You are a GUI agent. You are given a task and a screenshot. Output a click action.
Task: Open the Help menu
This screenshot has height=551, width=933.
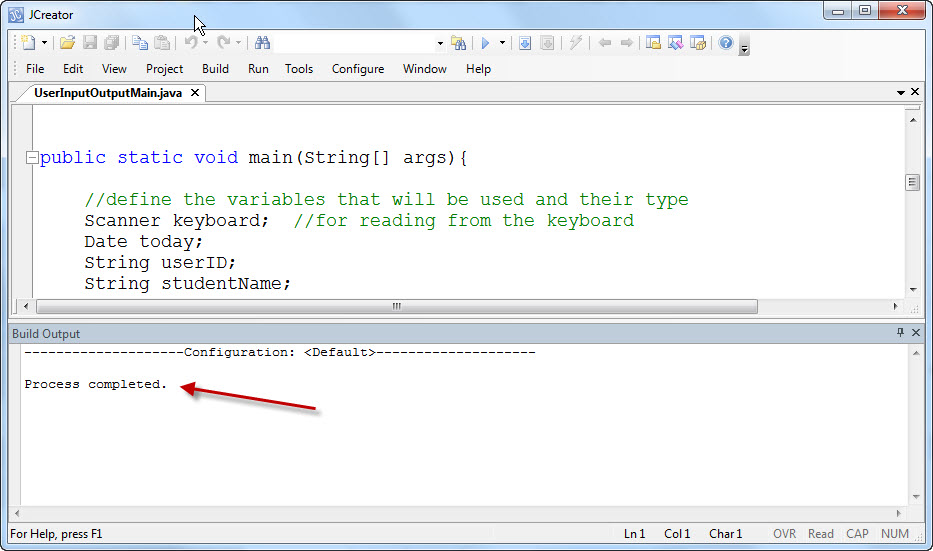coord(478,69)
